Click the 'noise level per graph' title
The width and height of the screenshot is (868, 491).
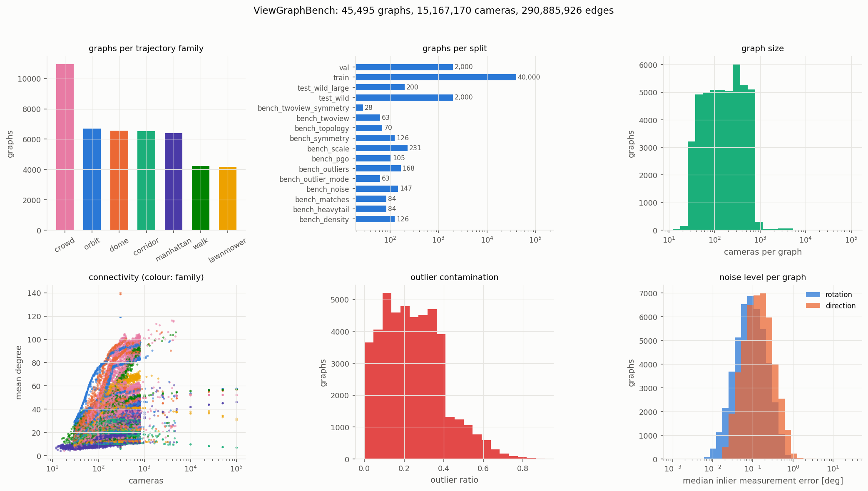click(763, 277)
